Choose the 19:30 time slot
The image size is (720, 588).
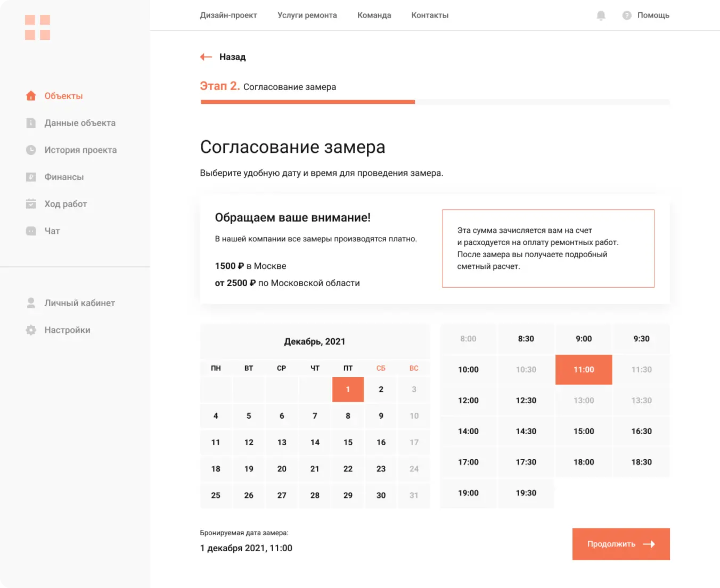pos(526,493)
